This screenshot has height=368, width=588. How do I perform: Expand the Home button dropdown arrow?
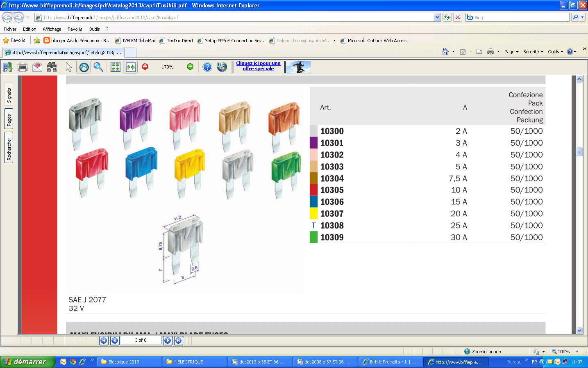453,52
